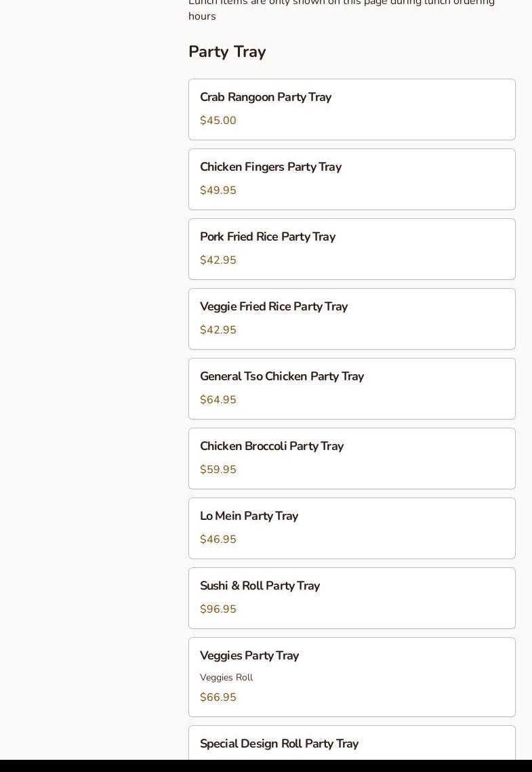Screen dimensions: 532x772
Task: Click the $64.95 General Tso price
Action: coord(218,400)
